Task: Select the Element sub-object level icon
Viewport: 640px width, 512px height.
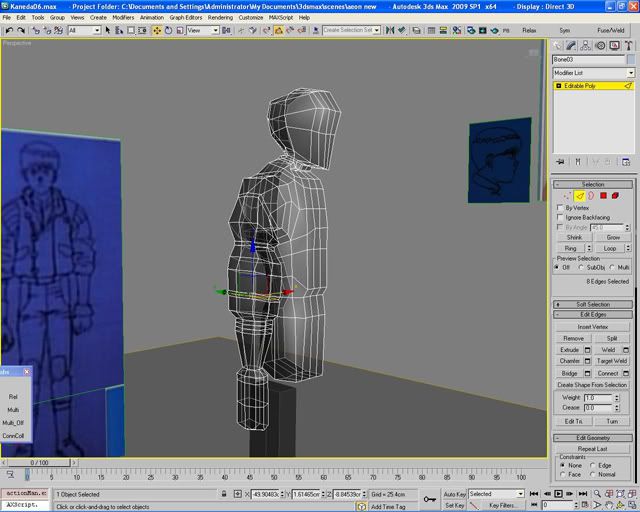Action: coord(616,196)
